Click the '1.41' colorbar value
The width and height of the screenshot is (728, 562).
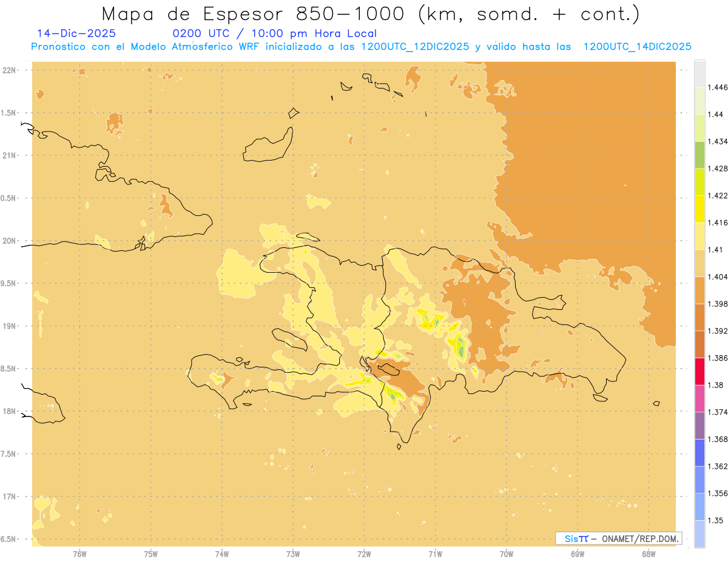(x=716, y=250)
